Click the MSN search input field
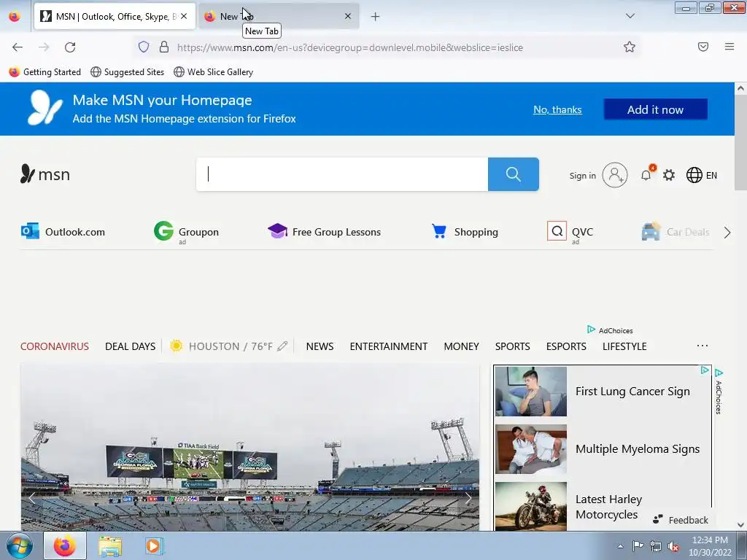The width and height of the screenshot is (747, 560). coord(342,174)
